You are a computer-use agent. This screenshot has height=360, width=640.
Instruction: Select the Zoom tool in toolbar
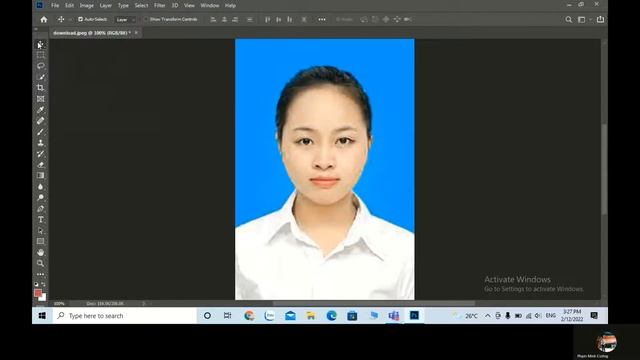40,264
